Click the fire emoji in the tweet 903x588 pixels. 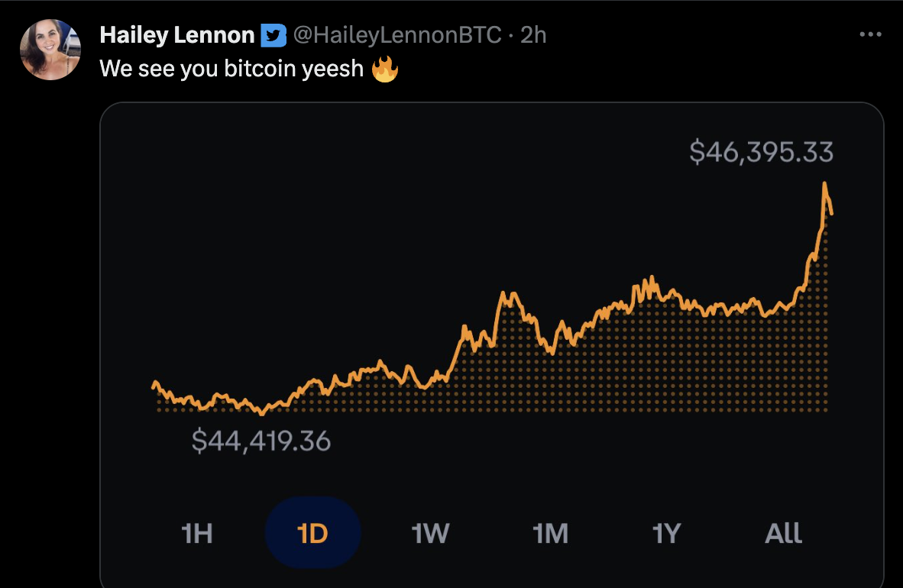tap(385, 69)
